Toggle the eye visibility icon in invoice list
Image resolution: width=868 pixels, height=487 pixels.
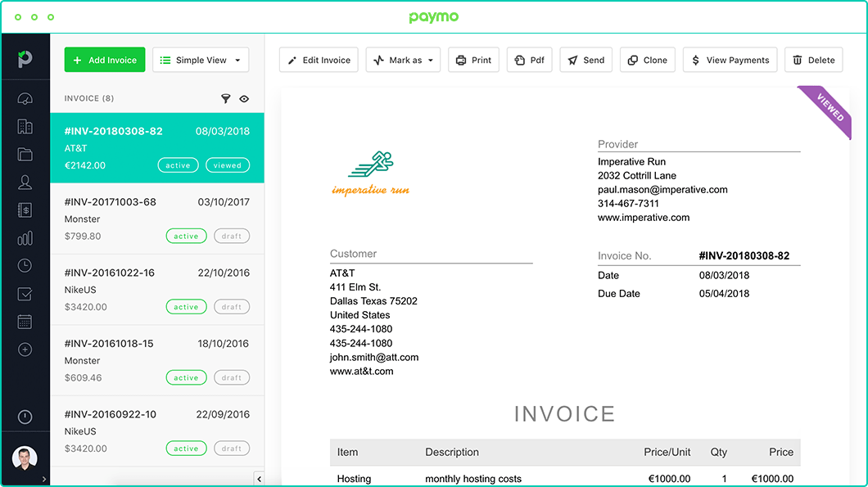click(x=244, y=98)
